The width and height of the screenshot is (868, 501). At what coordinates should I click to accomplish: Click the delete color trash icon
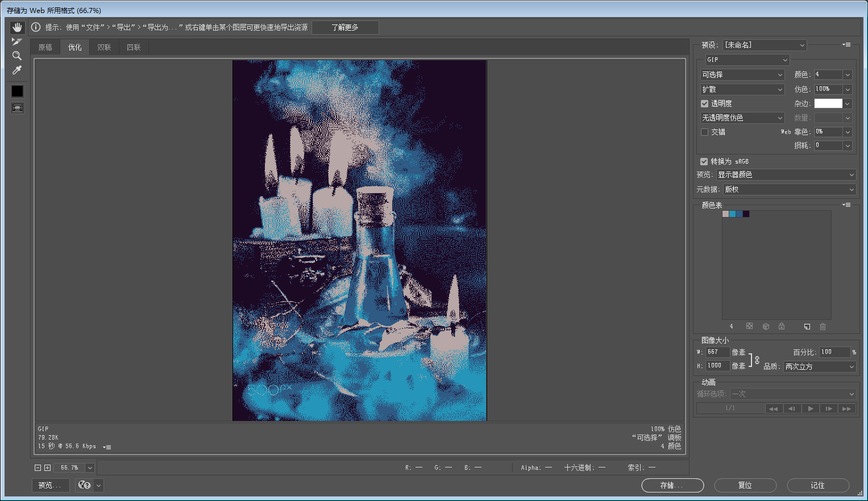(823, 327)
